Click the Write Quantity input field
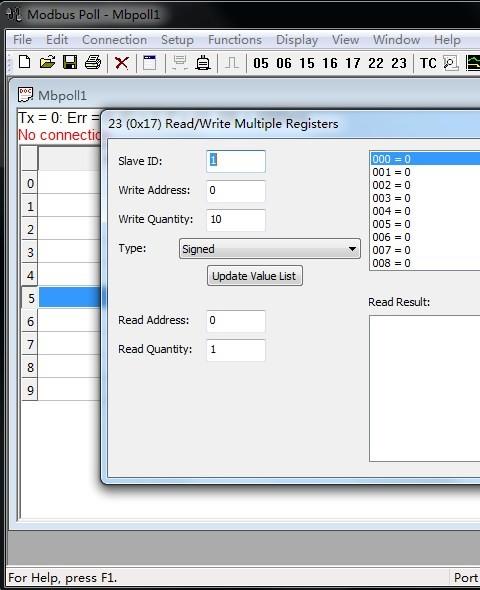The width and height of the screenshot is (480, 590). [x=236, y=220]
